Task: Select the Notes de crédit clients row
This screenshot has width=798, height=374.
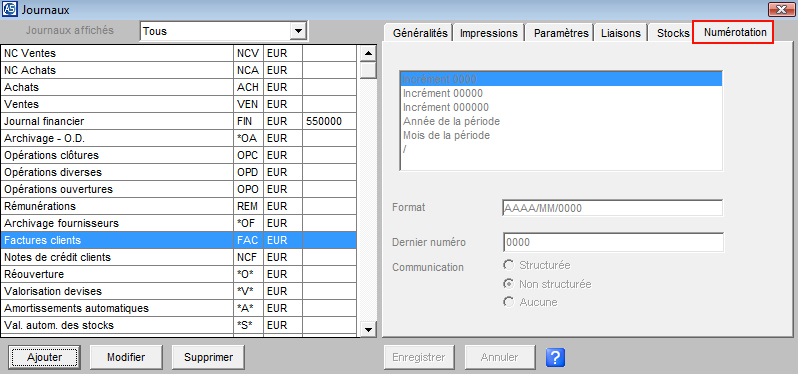Action: click(179, 257)
